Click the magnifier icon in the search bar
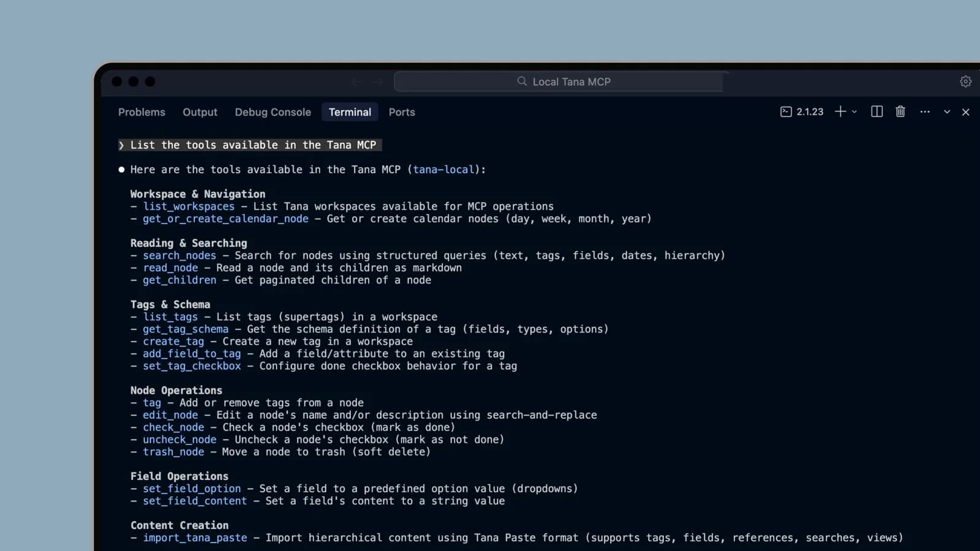Image resolution: width=980 pixels, height=551 pixels. click(x=521, y=81)
